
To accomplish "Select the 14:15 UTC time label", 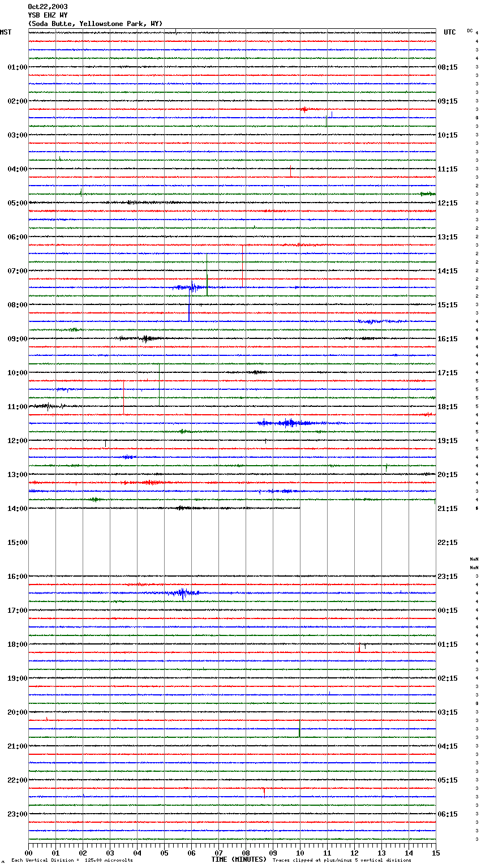I will click(448, 271).
